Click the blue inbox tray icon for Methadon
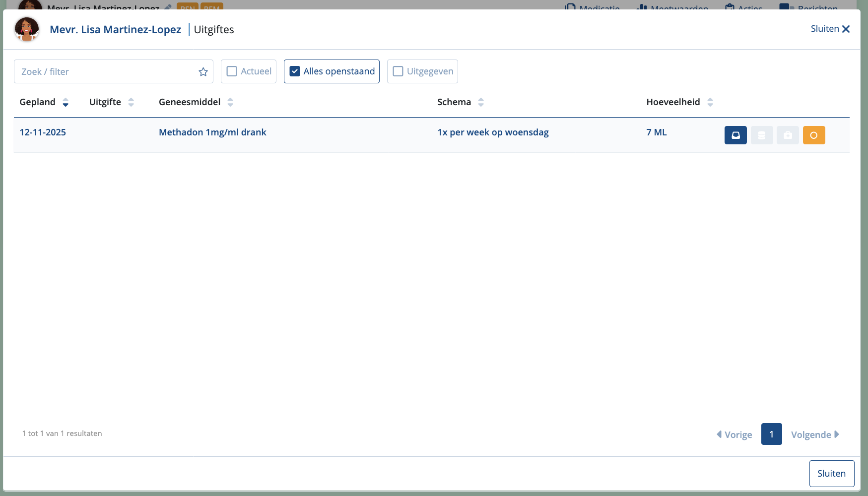This screenshot has height=496, width=868. point(735,135)
